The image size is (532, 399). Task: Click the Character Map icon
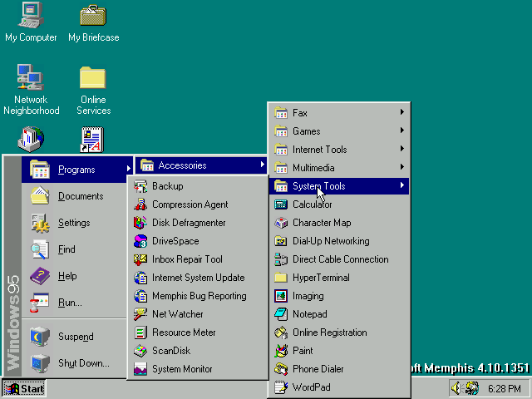click(x=281, y=223)
